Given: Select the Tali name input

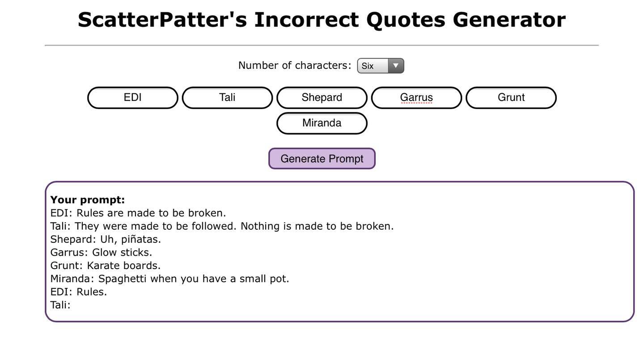Looking at the screenshot, I should [227, 97].
